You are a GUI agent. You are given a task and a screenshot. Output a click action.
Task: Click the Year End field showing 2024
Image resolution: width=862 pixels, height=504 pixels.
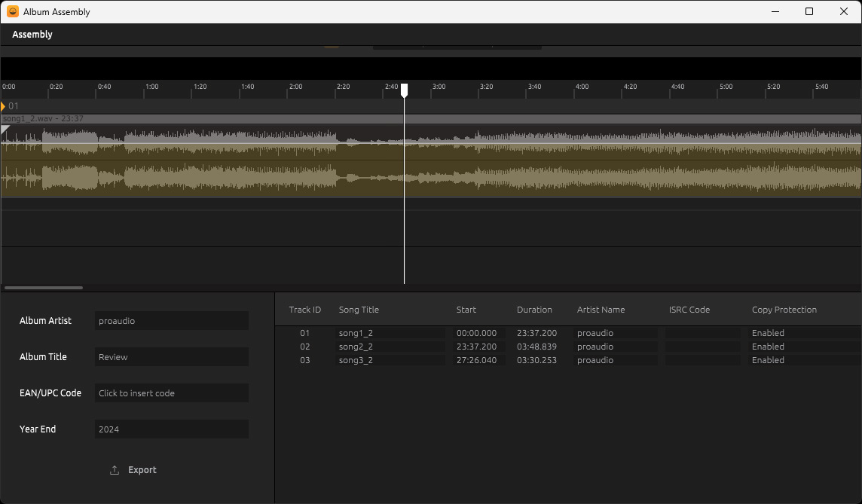pos(171,429)
